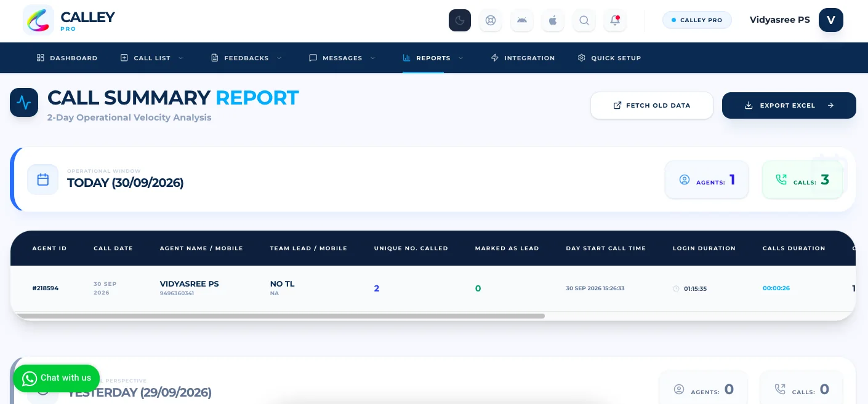Click Team Lead / Mobile column header

point(308,248)
